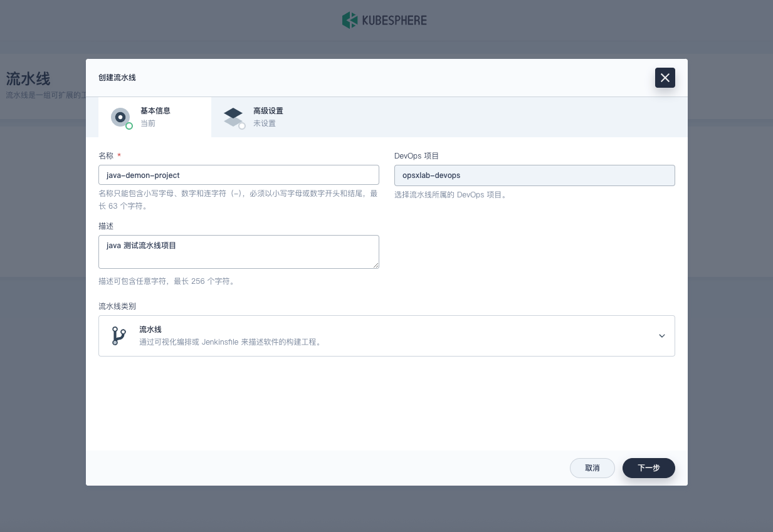Click the KUBESPHERE wordmark text

pyautogui.click(x=394, y=21)
